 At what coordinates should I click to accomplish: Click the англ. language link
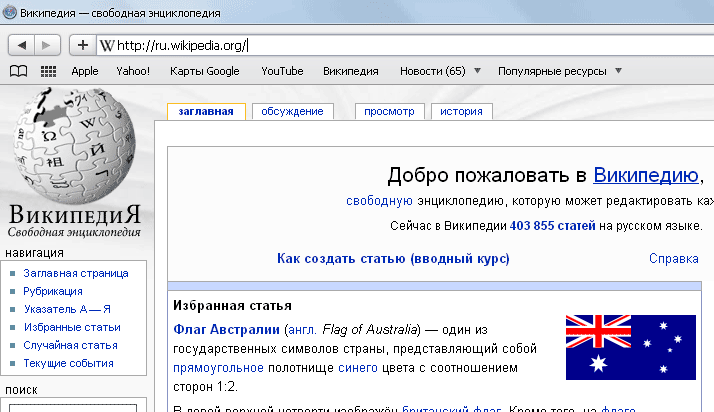tap(302, 330)
